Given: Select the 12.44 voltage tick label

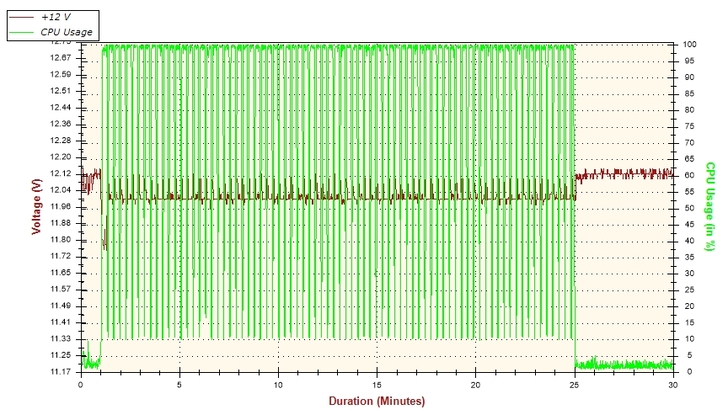Looking at the screenshot, I should tap(60, 108).
